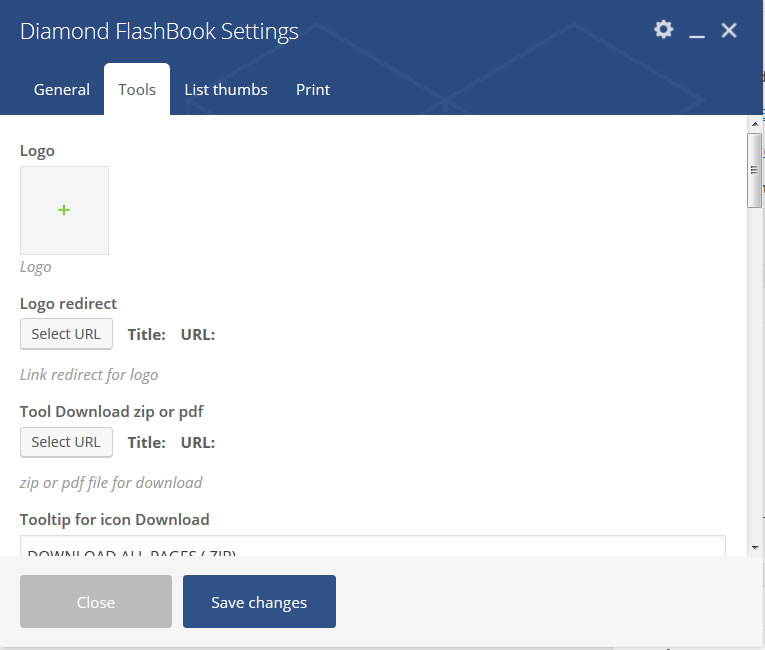Viewport: 765px width, 650px height.
Task: Save changes with the blue button
Action: (x=259, y=602)
